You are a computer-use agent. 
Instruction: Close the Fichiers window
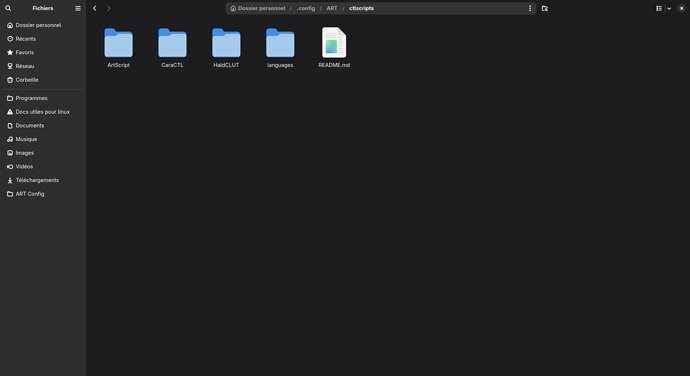click(682, 8)
